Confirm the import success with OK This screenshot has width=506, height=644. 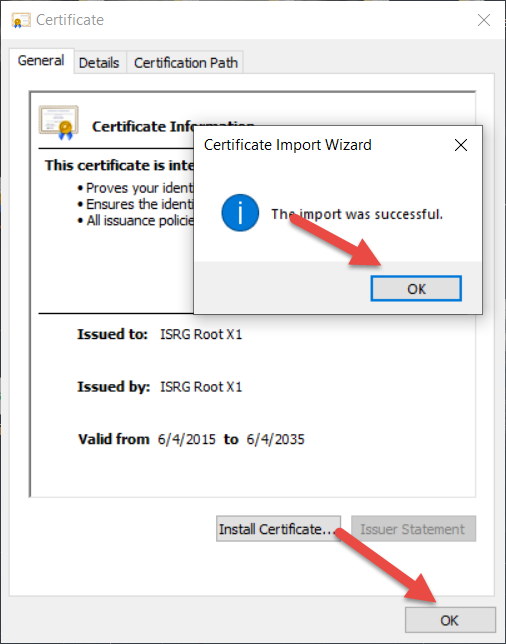pyautogui.click(x=416, y=289)
